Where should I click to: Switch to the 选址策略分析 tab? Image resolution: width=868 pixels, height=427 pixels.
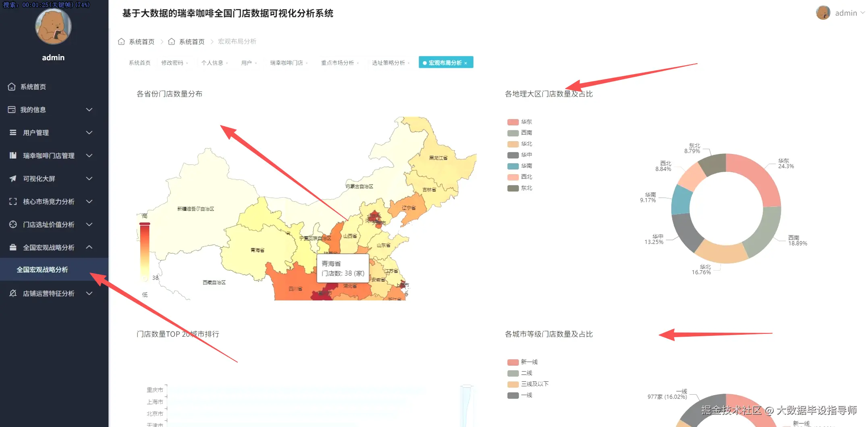[388, 63]
